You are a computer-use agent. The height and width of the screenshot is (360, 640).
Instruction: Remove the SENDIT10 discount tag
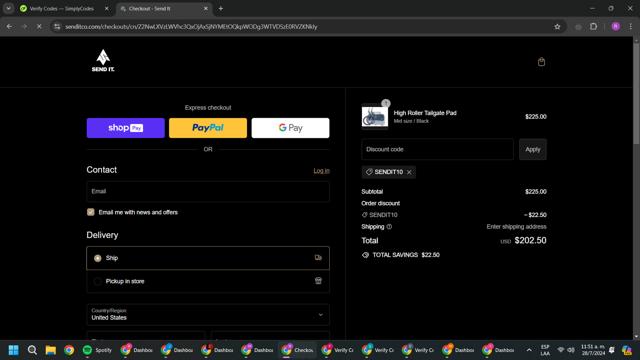[409, 172]
